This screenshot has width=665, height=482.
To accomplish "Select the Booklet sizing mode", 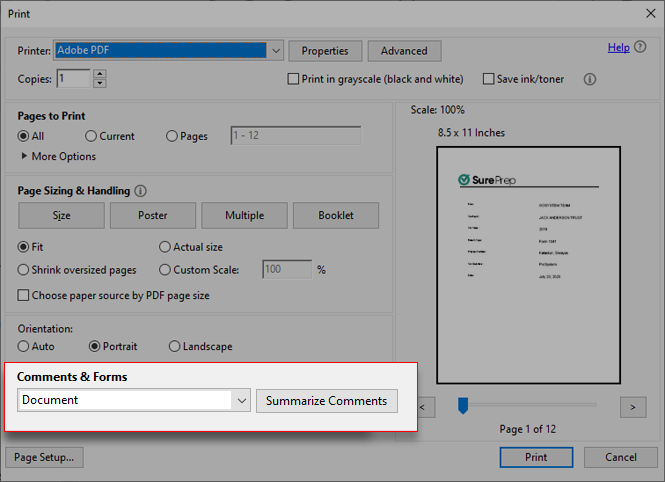I will point(336,215).
